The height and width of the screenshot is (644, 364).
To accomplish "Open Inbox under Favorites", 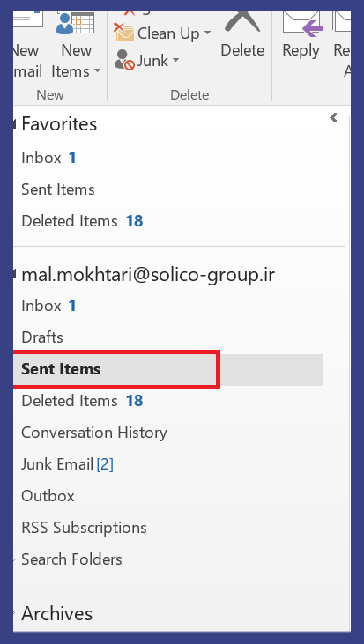I will (48, 158).
